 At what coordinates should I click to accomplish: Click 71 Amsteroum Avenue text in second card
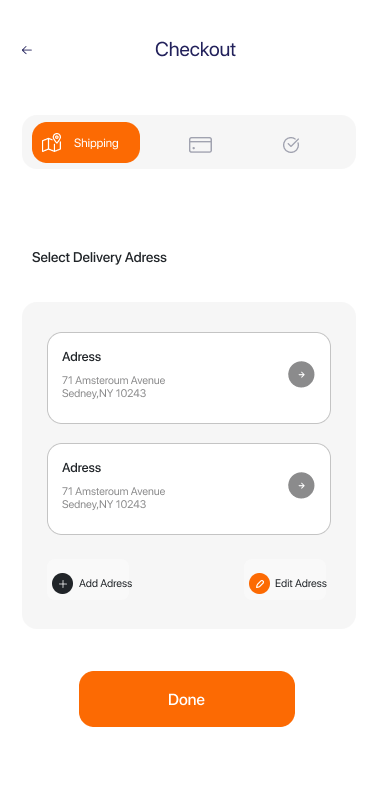click(x=113, y=491)
